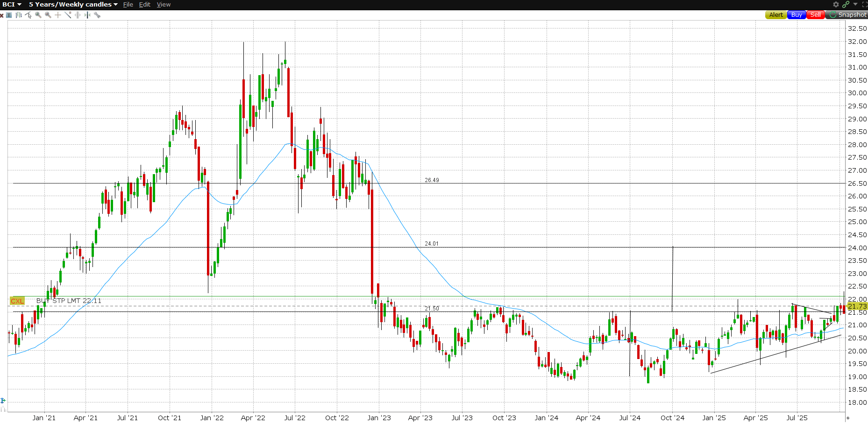
Task: Click the 25.00 price axis label
Action: [x=857, y=222]
